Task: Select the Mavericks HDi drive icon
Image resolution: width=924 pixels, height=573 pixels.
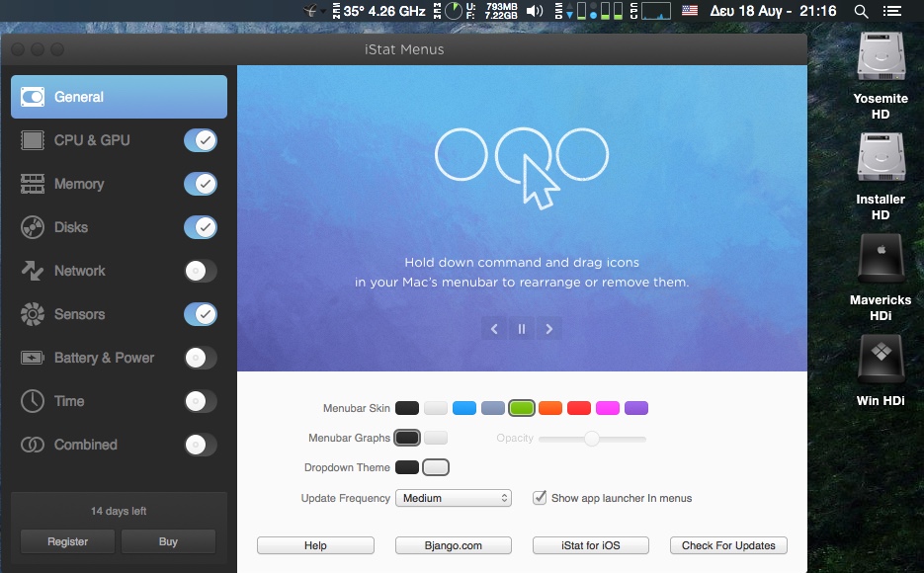Action: [881, 258]
